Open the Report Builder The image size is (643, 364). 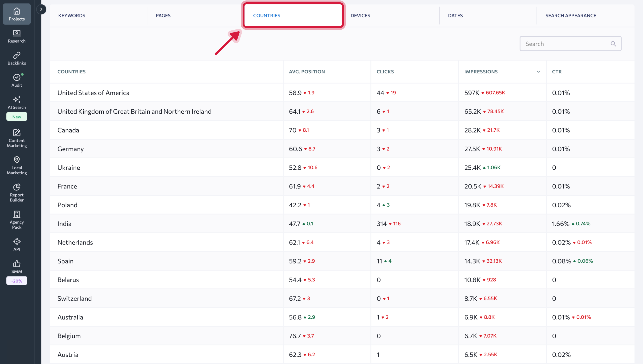16,192
